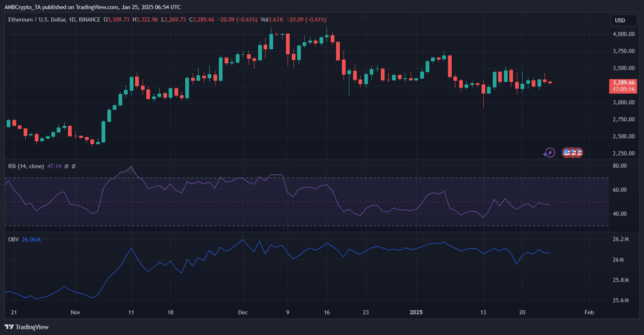Click the sparkle icon next to the lightning bolt
Image resolution: width=644 pixels, height=335 pixels.
[545, 154]
